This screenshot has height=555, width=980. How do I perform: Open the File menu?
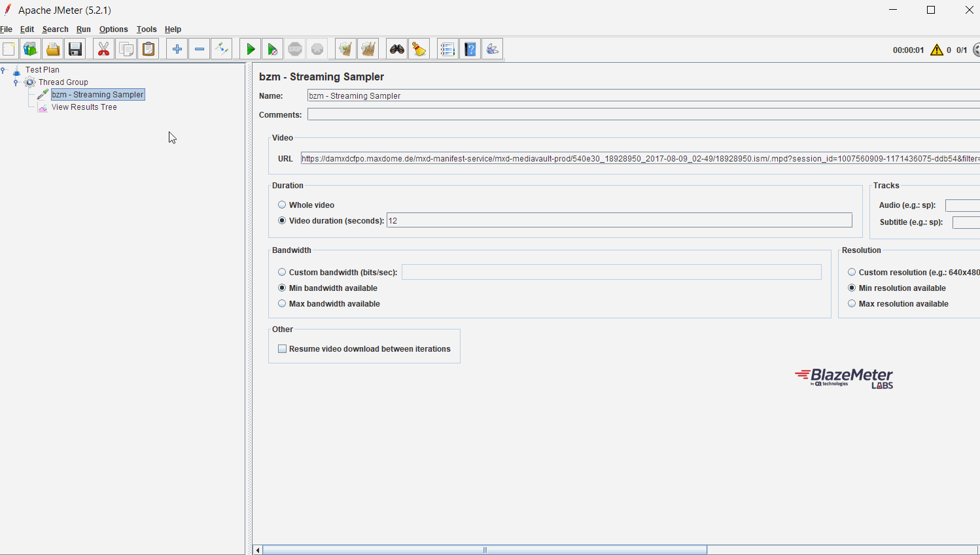pos(7,29)
